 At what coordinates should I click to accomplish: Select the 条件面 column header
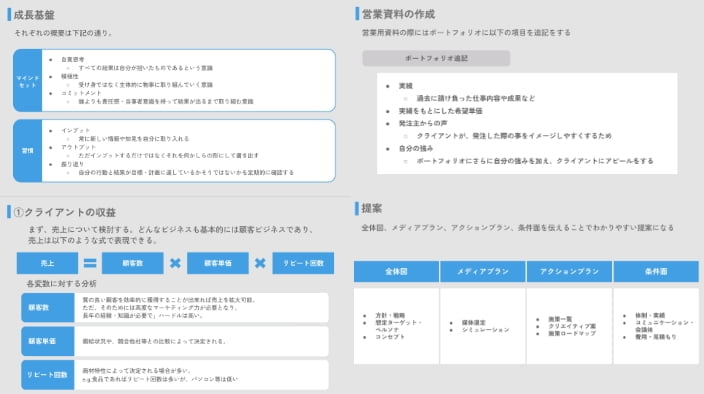coord(656,271)
